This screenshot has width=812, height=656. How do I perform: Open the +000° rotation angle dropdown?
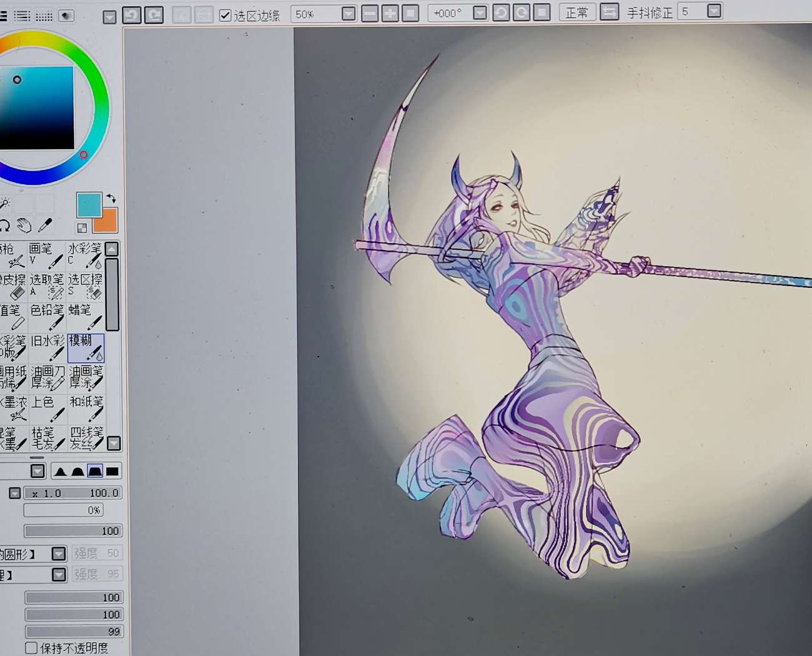480,12
